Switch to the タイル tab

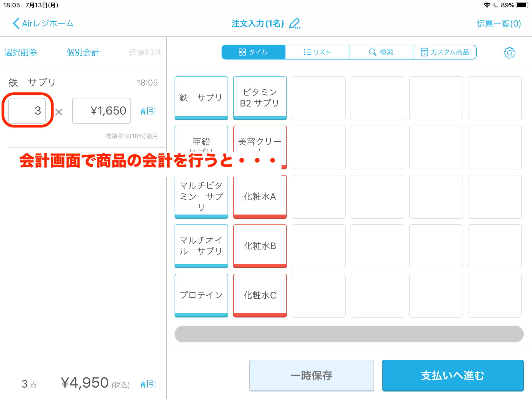pyautogui.click(x=253, y=52)
